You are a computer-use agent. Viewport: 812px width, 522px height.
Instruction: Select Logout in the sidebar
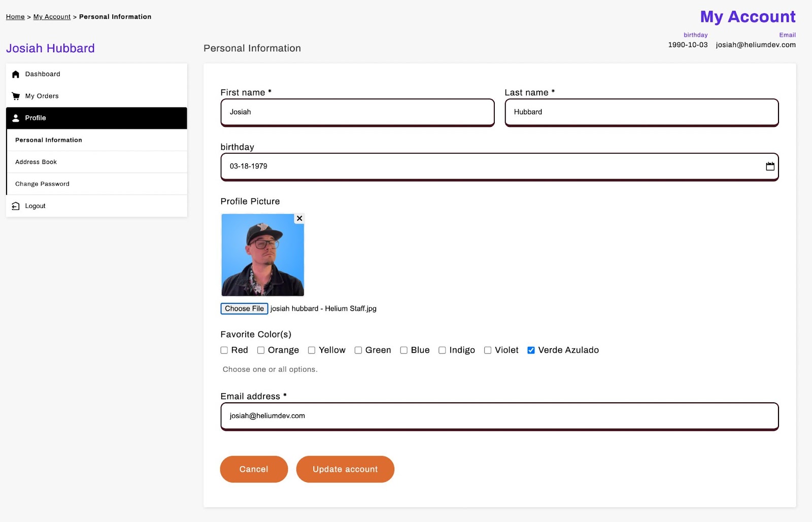96,206
